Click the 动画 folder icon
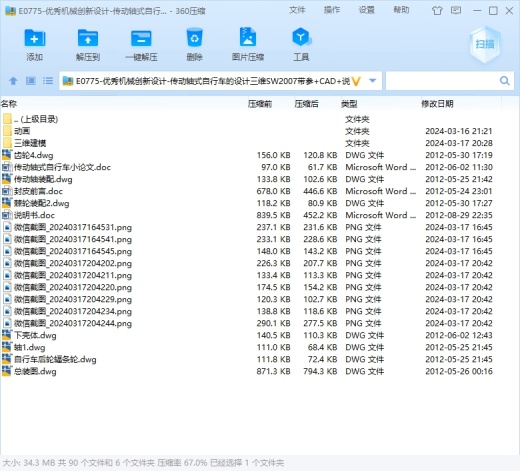The height and width of the screenshot is (471, 520). 7,131
